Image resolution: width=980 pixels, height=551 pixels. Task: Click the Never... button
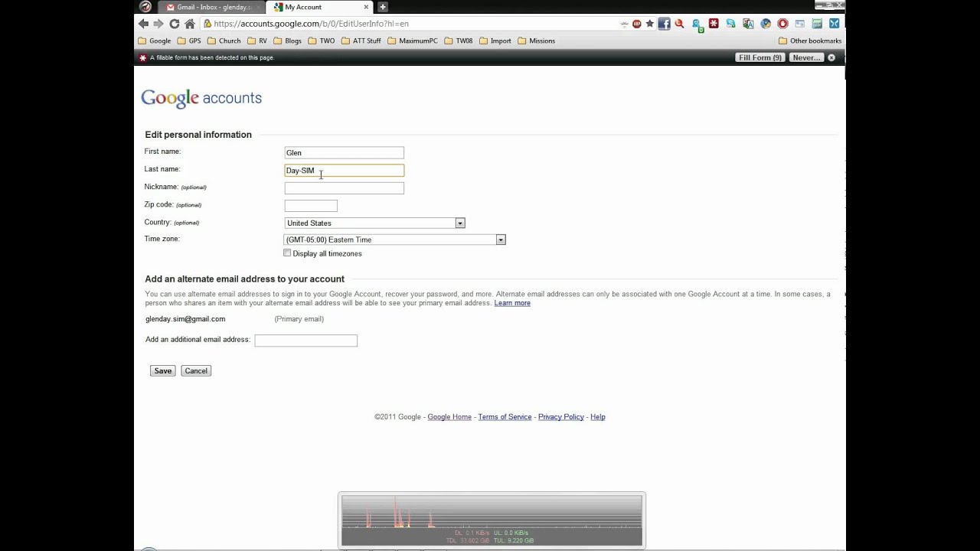806,57
